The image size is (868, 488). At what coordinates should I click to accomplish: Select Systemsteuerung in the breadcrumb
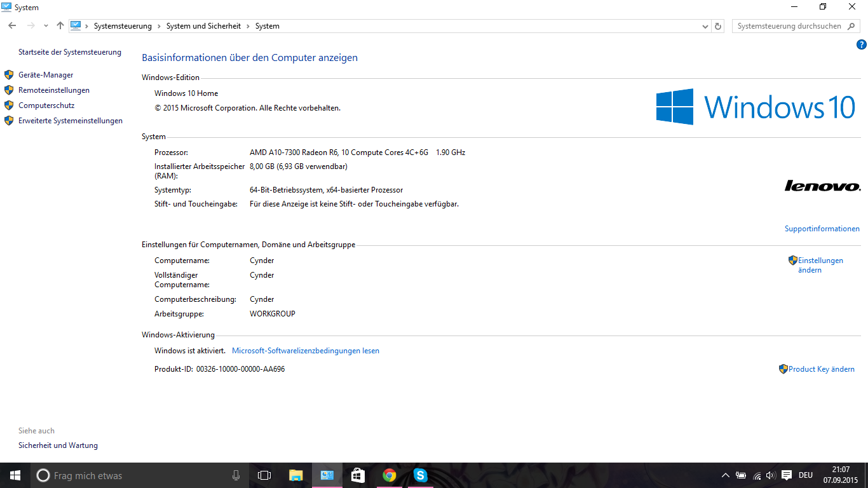point(123,26)
